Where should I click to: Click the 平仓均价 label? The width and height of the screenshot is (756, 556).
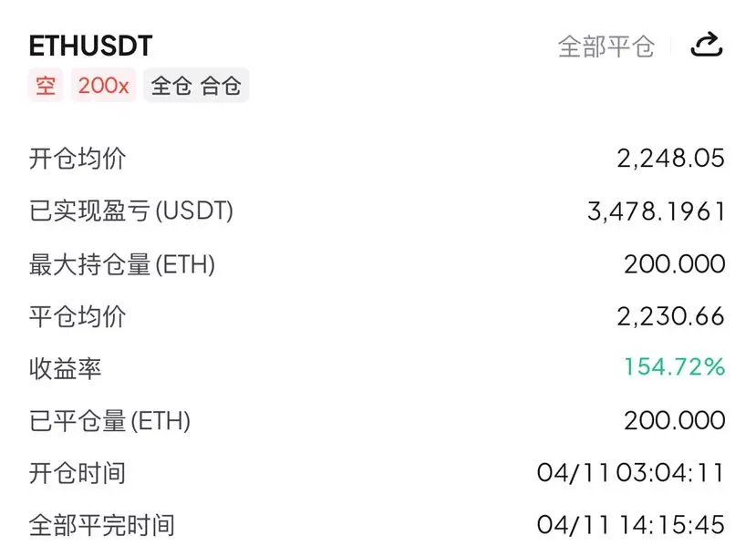[x=78, y=317]
